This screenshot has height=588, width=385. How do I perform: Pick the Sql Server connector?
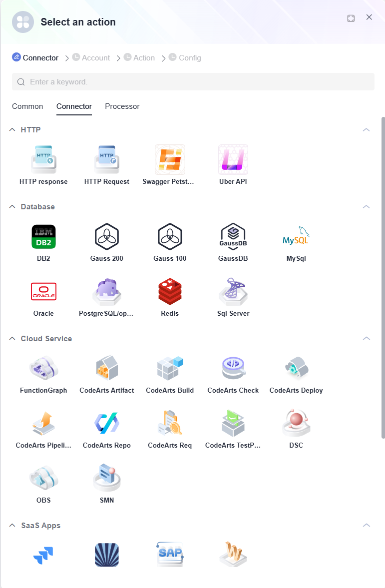[x=233, y=297]
